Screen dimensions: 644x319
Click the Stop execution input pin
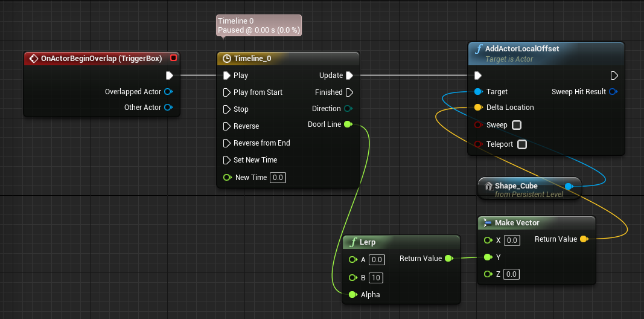(227, 109)
